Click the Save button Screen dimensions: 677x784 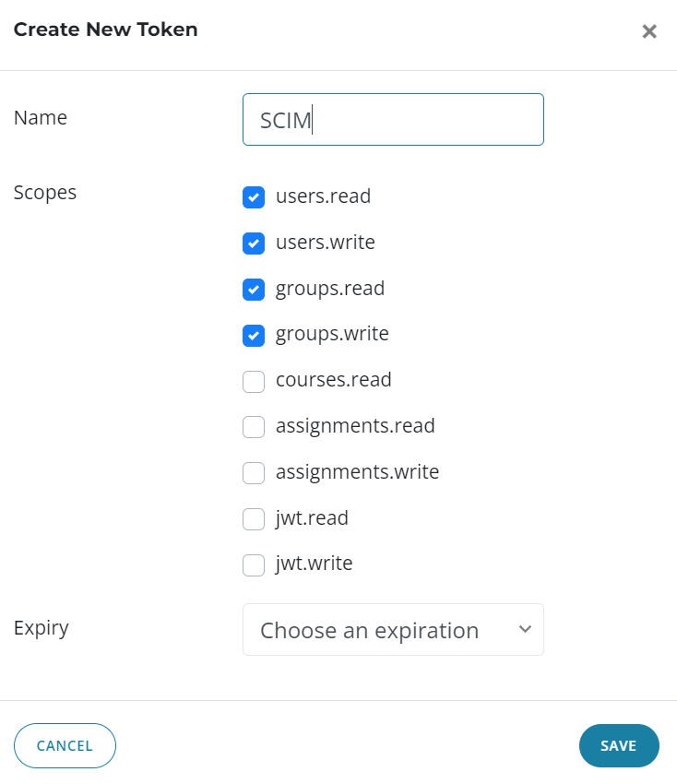pyautogui.click(x=618, y=746)
